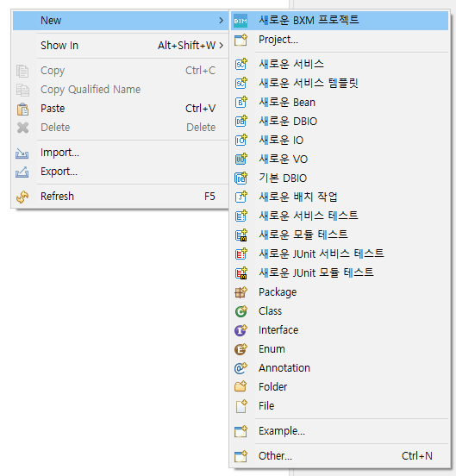Viewport: 456px width, 476px height.
Task: Select 새로운 JUnit 모듈 테스트 menu item
Action: pos(340,272)
